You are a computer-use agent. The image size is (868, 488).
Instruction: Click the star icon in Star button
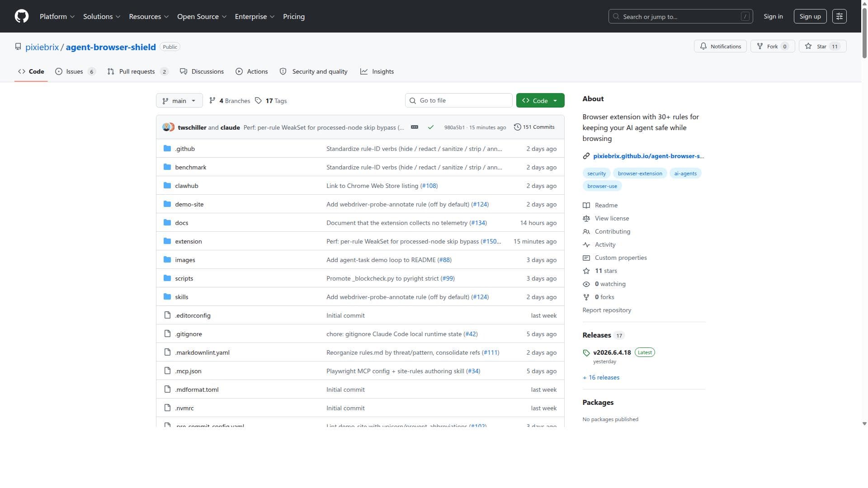(808, 46)
